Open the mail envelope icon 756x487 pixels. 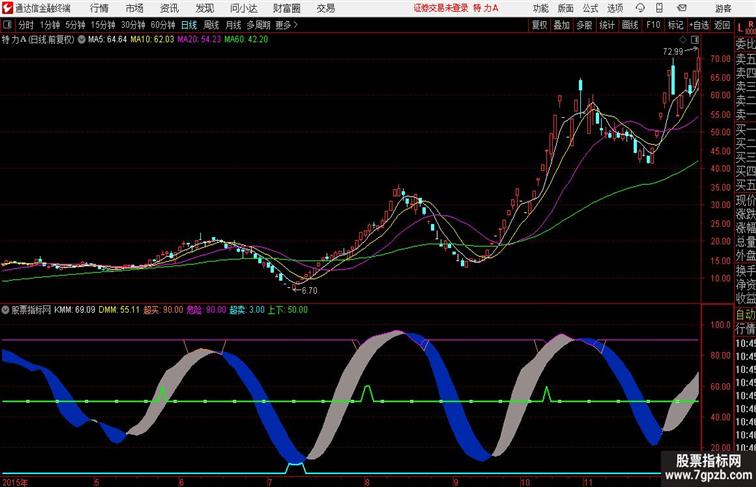(682, 8)
